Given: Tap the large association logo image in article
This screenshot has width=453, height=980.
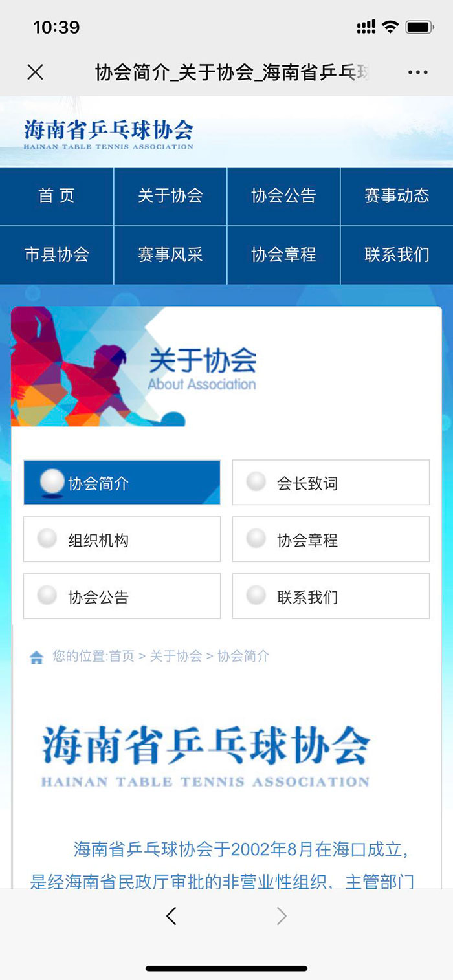Looking at the screenshot, I should 205,756.
